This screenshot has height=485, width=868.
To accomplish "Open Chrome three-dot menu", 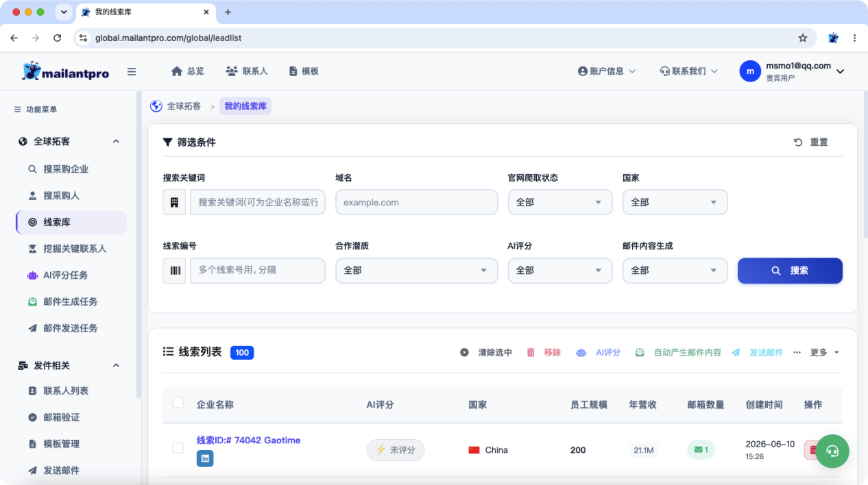I will tap(854, 38).
